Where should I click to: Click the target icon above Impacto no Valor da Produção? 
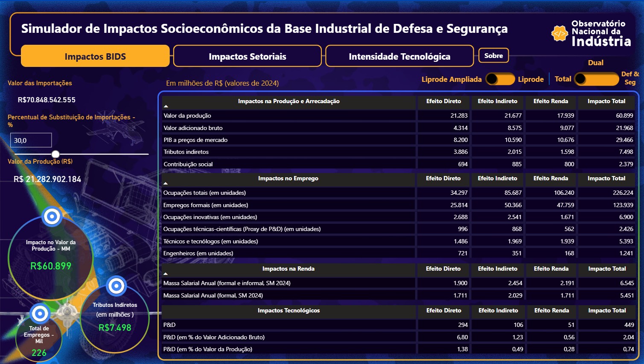click(x=52, y=217)
